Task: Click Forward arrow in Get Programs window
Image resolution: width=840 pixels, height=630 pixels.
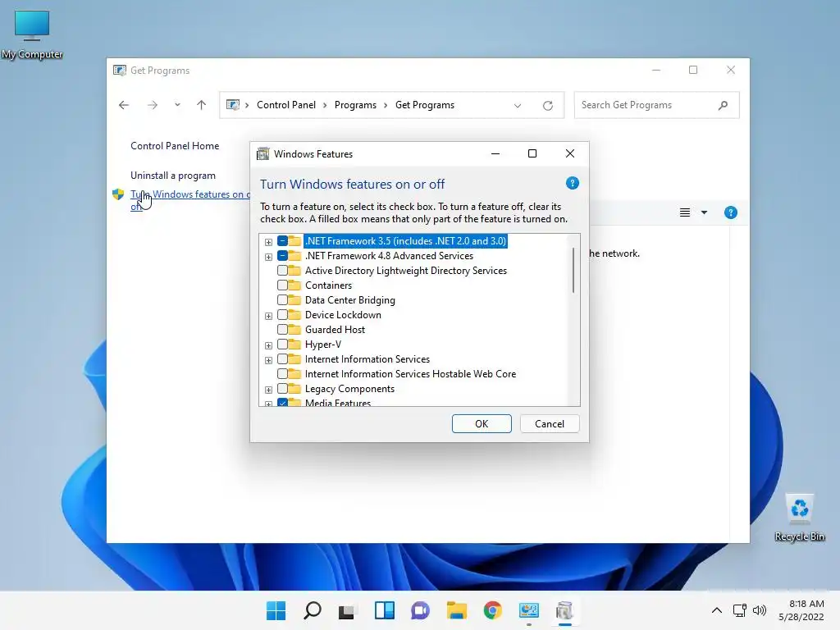Action: [x=152, y=105]
